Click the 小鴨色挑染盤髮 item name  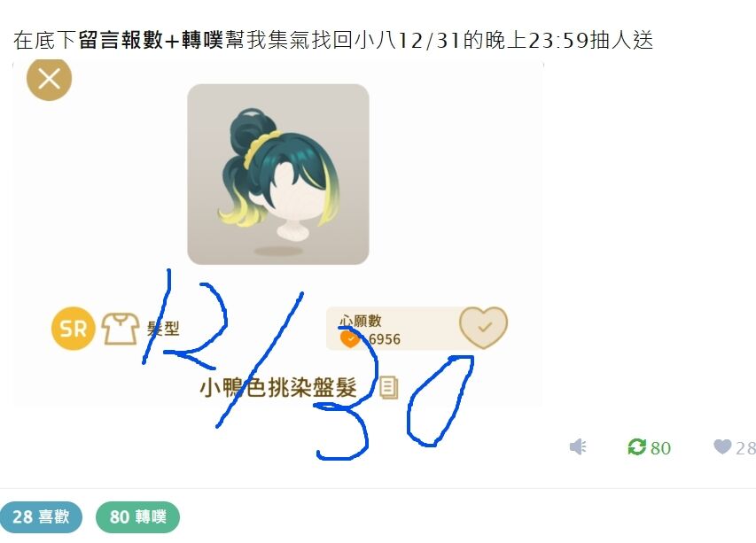point(278,387)
